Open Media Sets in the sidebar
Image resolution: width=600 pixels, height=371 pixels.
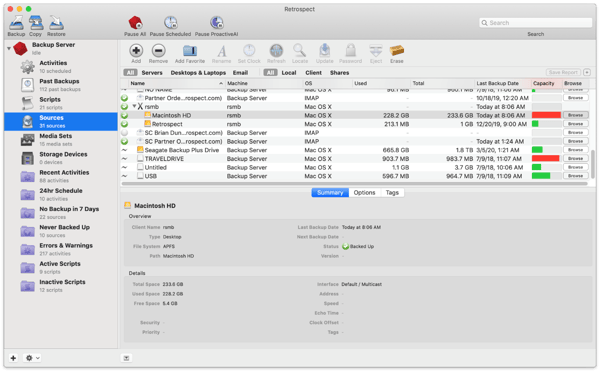point(61,140)
